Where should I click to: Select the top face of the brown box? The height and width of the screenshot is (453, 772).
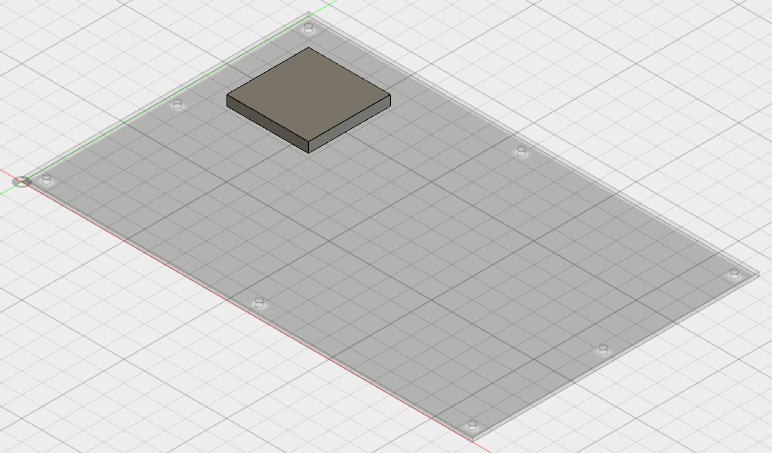pyautogui.click(x=309, y=94)
